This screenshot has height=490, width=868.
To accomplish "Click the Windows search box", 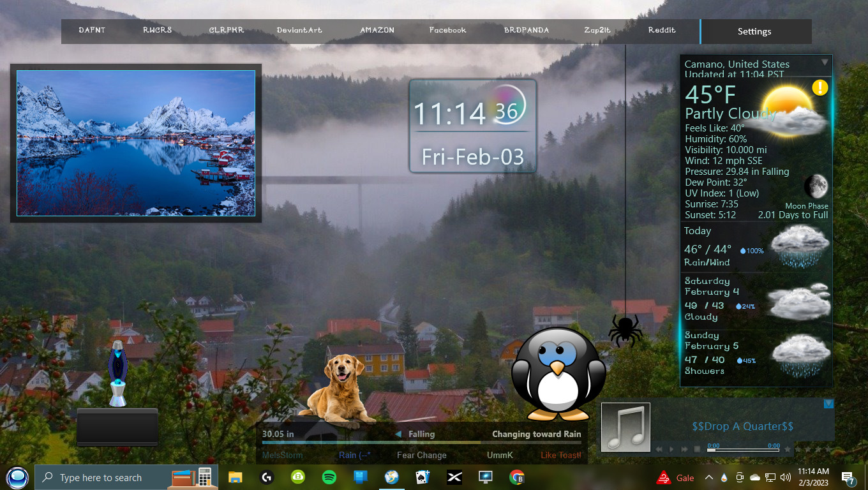I will pos(102,477).
